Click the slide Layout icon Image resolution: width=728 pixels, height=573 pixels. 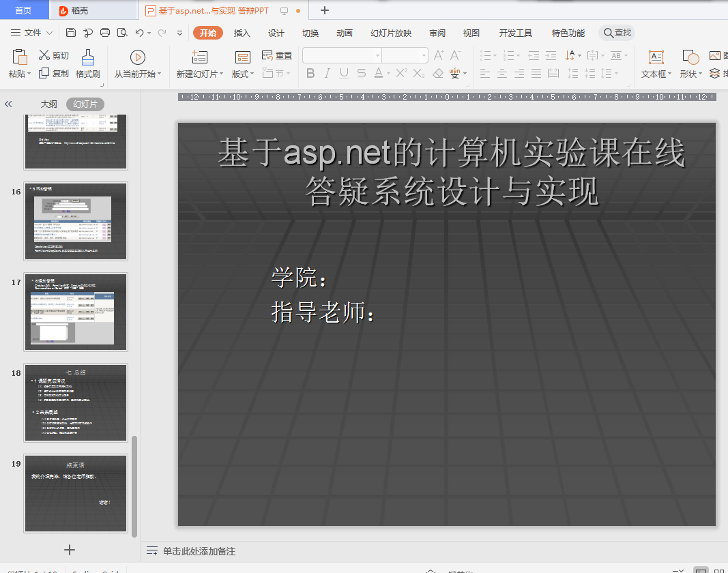[x=243, y=57]
